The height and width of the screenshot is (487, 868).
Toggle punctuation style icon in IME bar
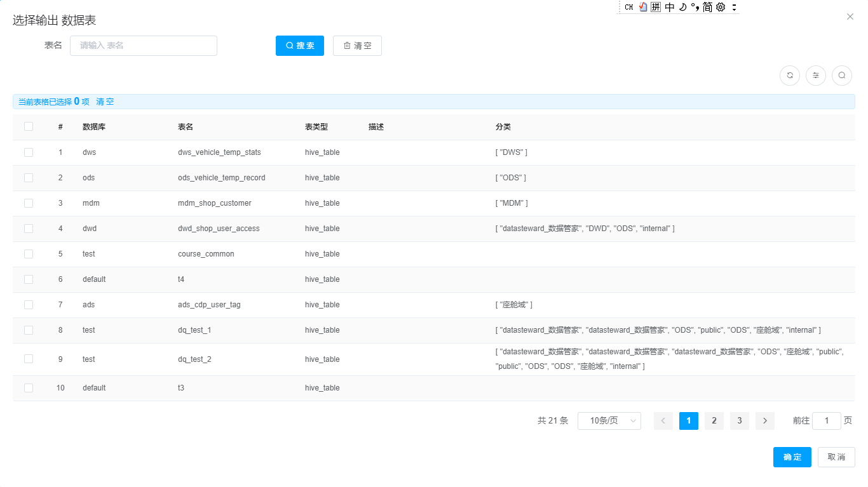coord(695,7)
